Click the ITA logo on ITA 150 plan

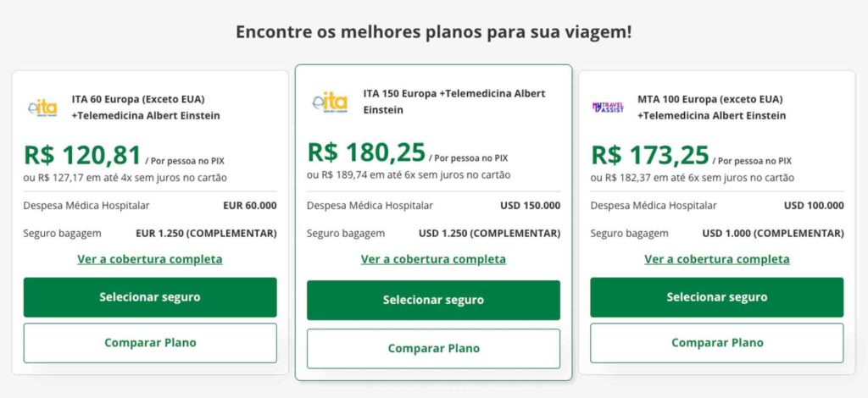click(330, 102)
